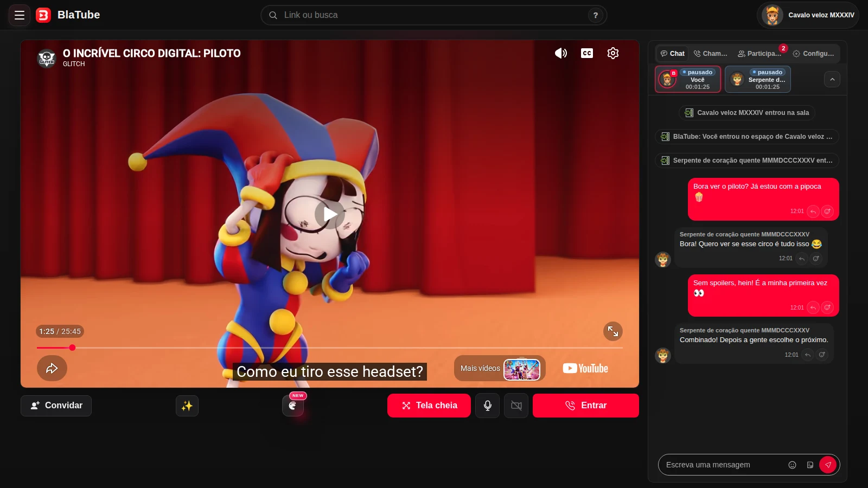Share the video with arrow icon
Viewport: 868px width, 488px height.
pos(52,368)
